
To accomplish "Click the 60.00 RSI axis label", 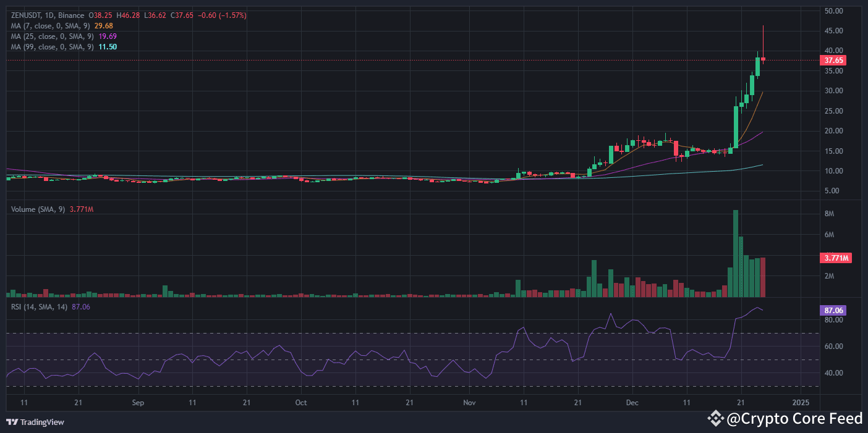I will (834, 347).
